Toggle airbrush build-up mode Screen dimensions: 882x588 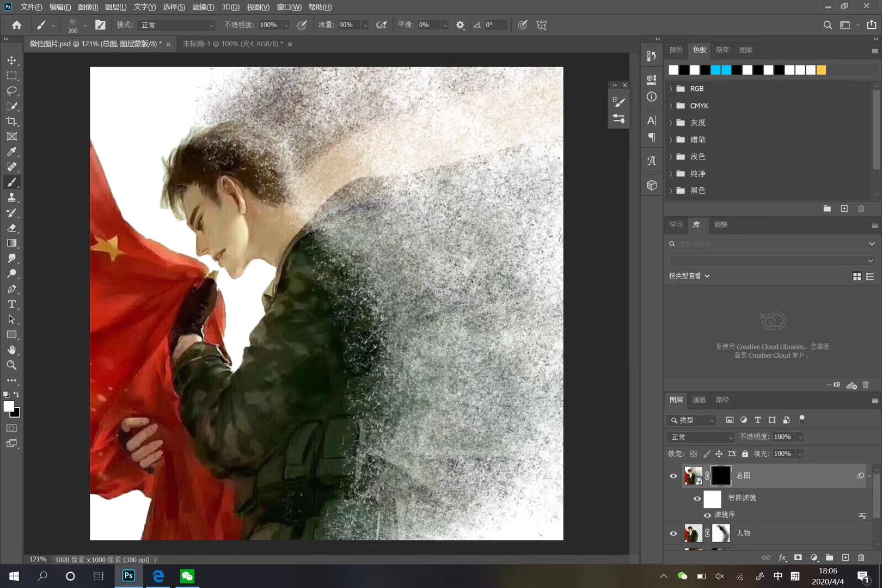coord(382,25)
